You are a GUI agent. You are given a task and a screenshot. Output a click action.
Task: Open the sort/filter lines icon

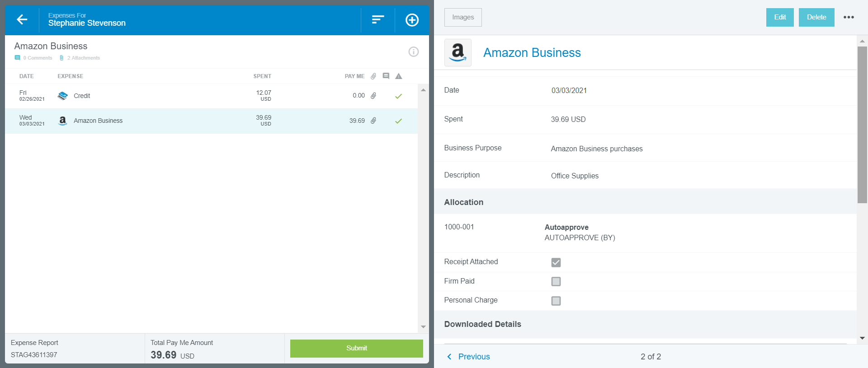pyautogui.click(x=377, y=19)
